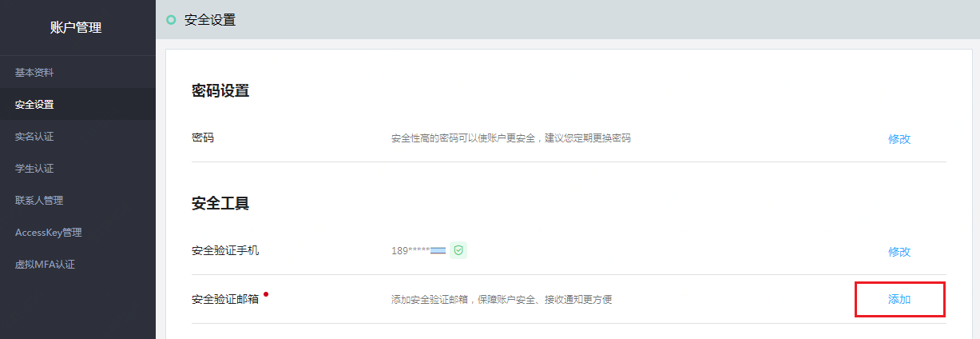Image resolution: width=980 pixels, height=339 pixels.
Task: Click the 密码 row label
Action: pyautogui.click(x=203, y=138)
